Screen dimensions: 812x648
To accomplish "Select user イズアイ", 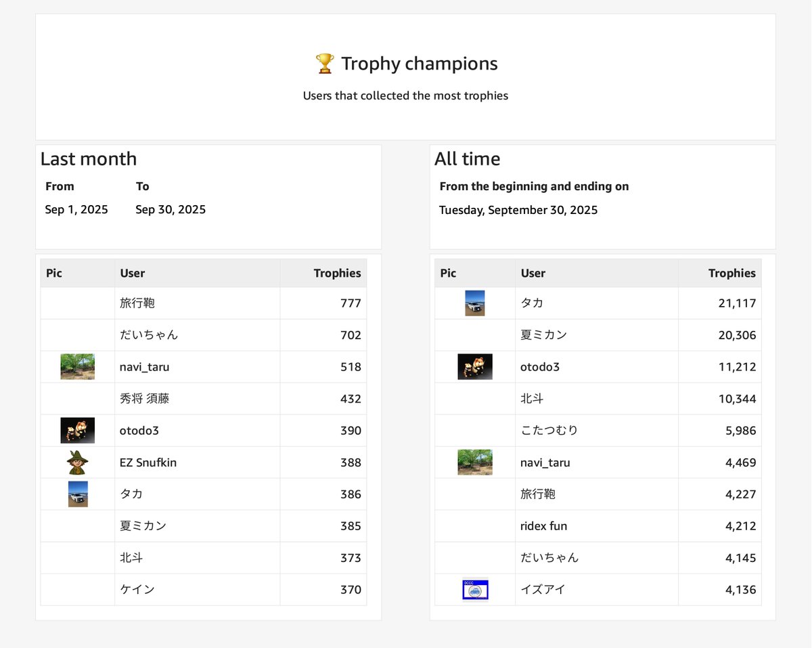I will tap(543, 590).
